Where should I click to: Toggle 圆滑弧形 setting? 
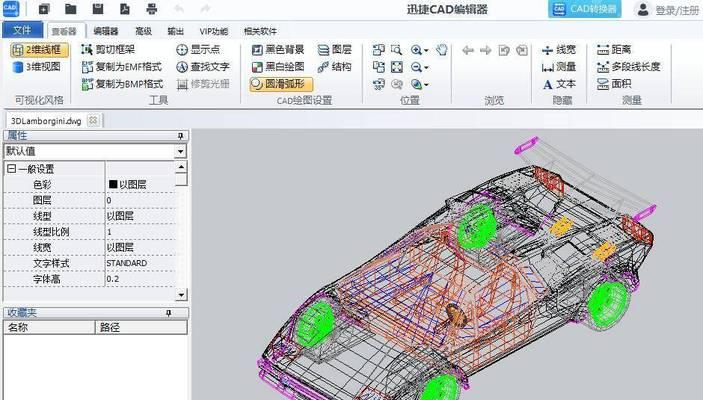point(281,84)
